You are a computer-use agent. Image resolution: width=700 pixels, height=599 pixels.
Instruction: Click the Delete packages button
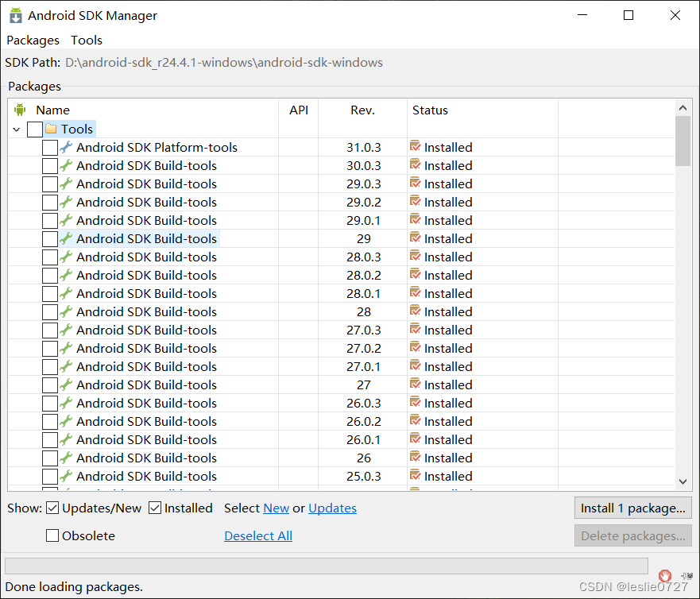coord(633,535)
